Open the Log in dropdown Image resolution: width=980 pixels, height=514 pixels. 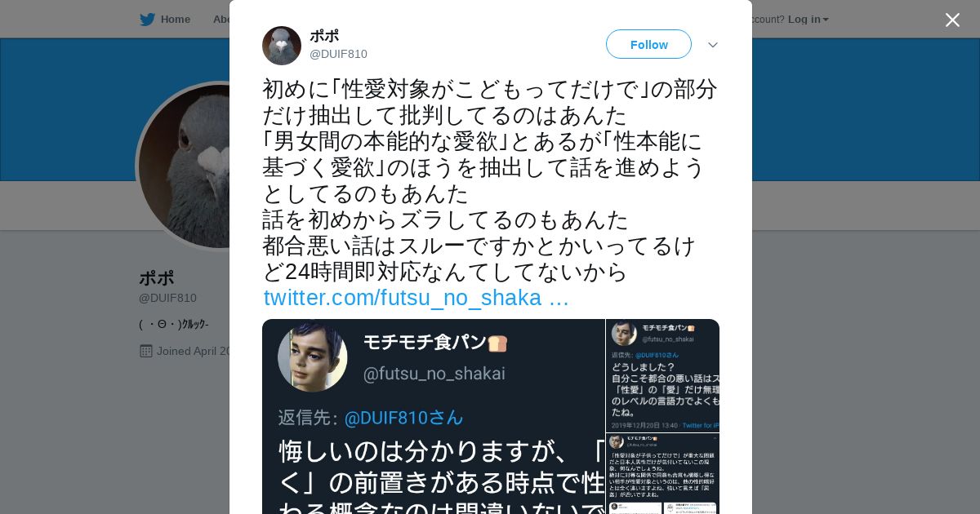click(x=808, y=20)
